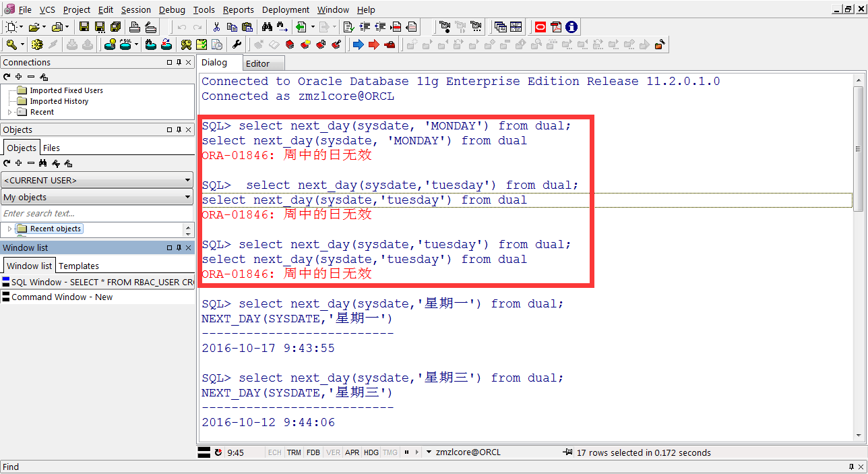Click the record macro camera icon
This screenshot has width=868, height=474.
445,27
